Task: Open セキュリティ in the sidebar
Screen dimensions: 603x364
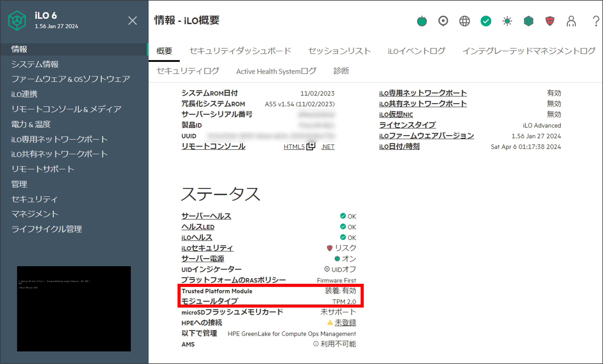Action: coord(34,199)
